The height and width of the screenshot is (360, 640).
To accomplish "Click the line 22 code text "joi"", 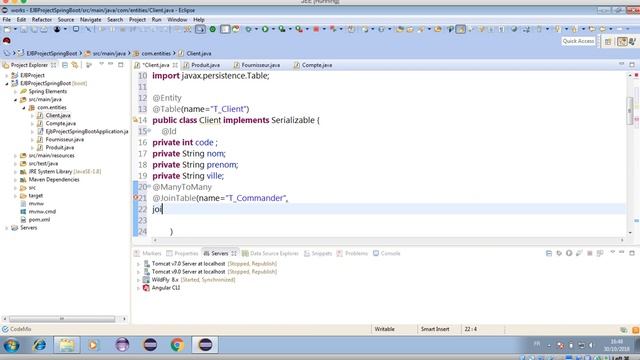I will [157, 209].
